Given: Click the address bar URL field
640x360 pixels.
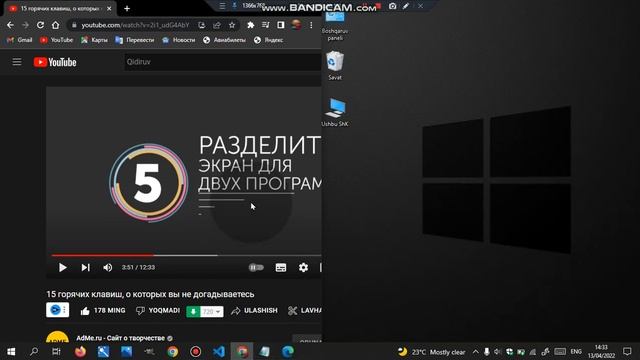Looking at the screenshot, I should point(135,25).
